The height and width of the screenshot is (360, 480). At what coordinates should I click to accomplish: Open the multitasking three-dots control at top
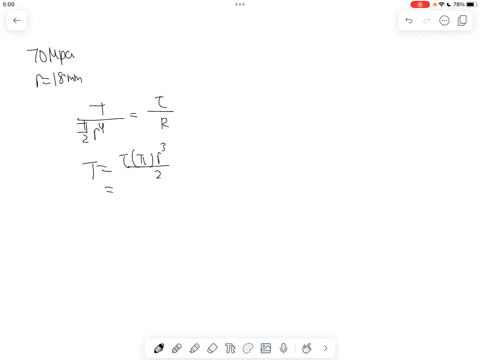pyautogui.click(x=240, y=4)
